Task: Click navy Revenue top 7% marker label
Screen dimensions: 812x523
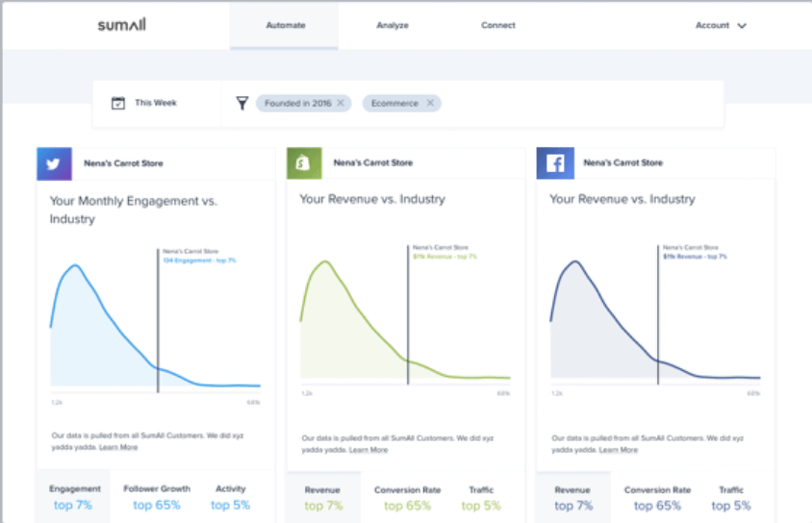Action: click(695, 257)
